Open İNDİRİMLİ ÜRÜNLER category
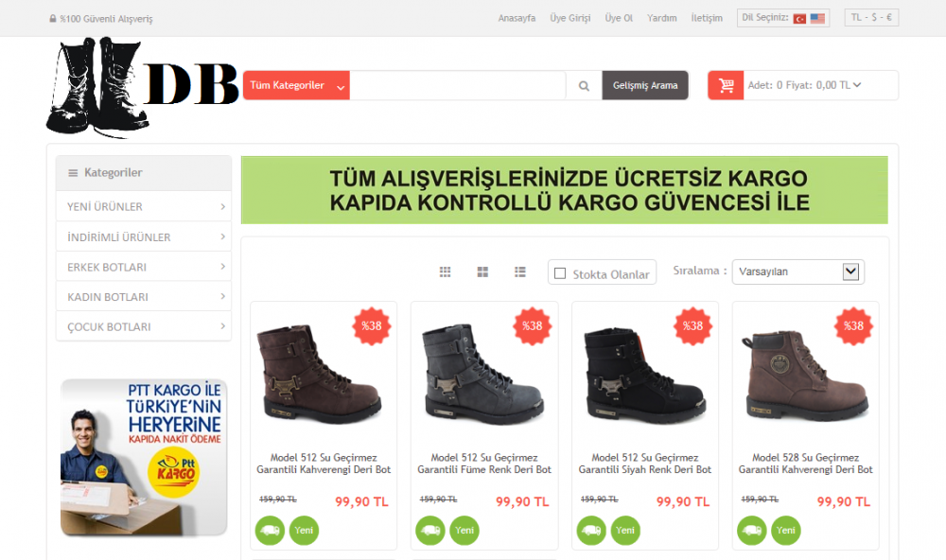Image resolution: width=946 pixels, height=560 pixels. pyautogui.click(x=144, y=237)
